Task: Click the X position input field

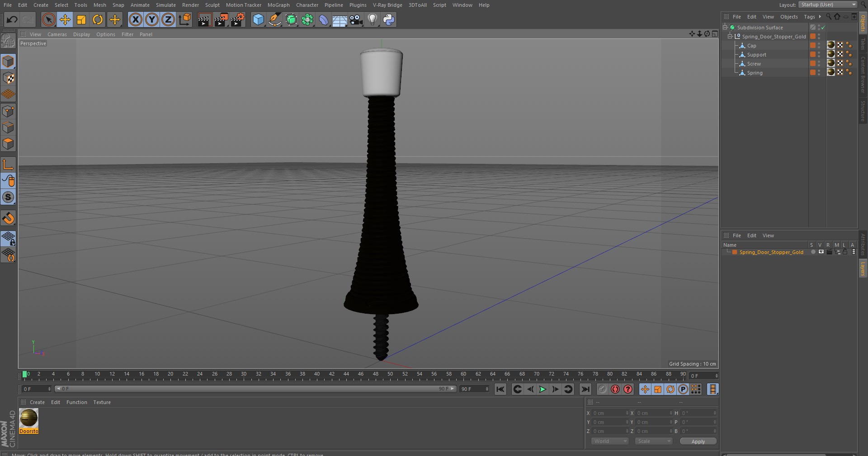Action: 609,413
